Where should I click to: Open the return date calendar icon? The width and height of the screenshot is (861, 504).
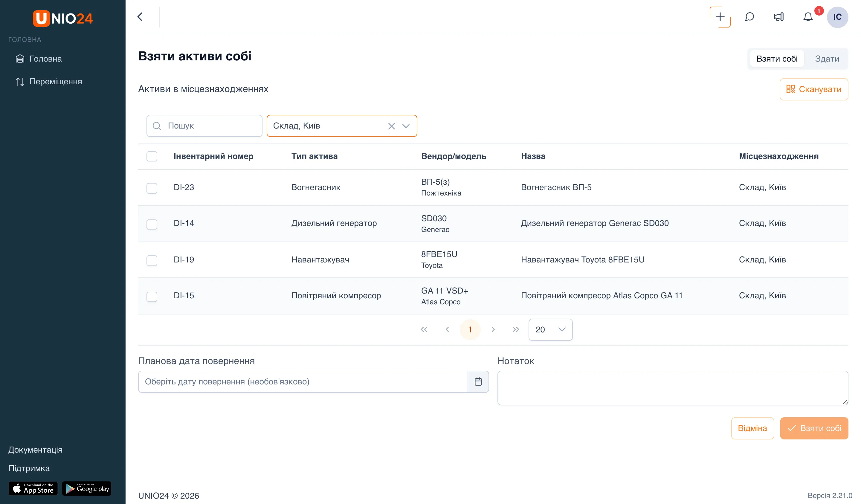[x=478, y=381]
